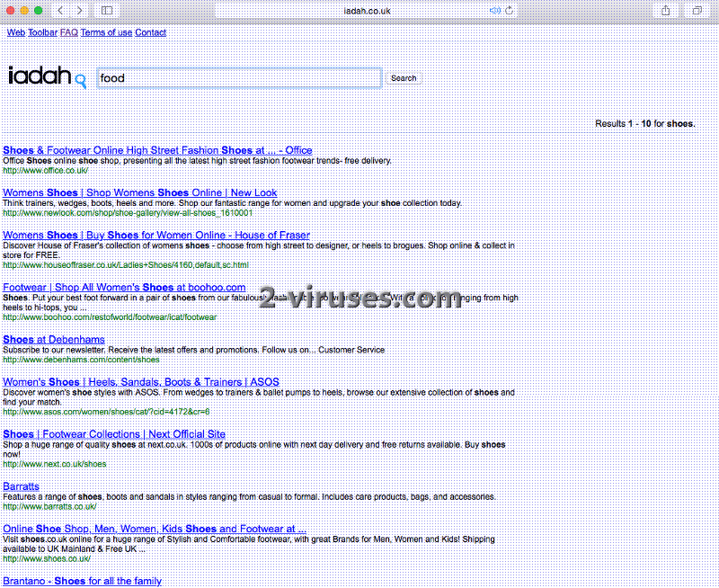
Task: Maximize the window with the green button
Action: pos(39,11)
